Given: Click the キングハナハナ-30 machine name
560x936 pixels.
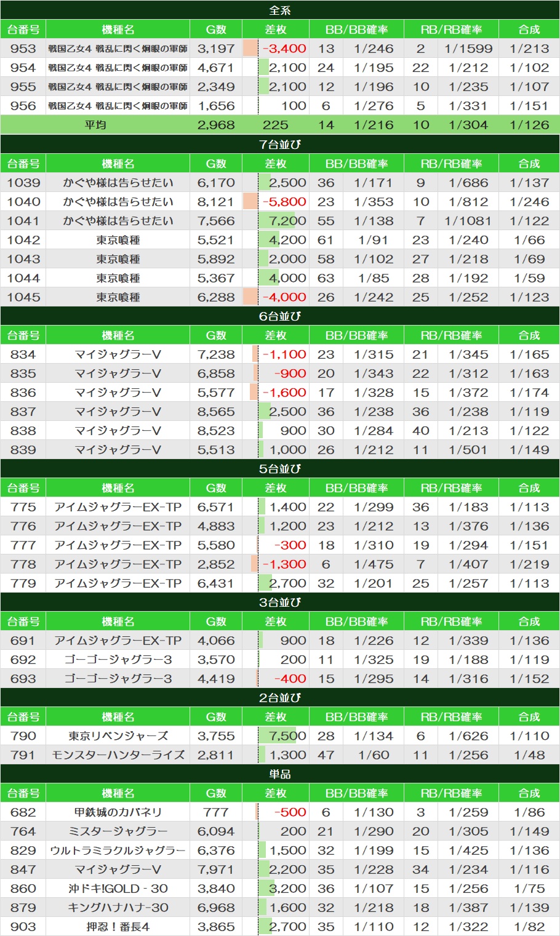Looking at the screenshot, I should coord(118,908).
